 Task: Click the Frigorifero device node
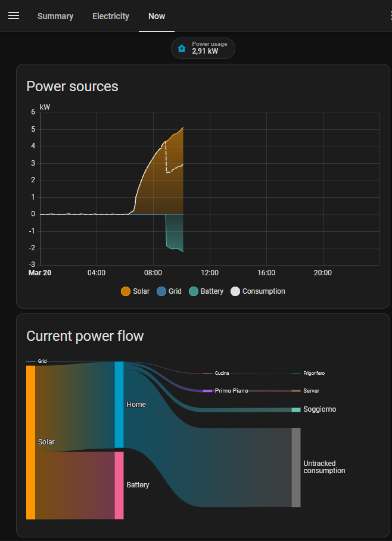[x=296, y=374]
